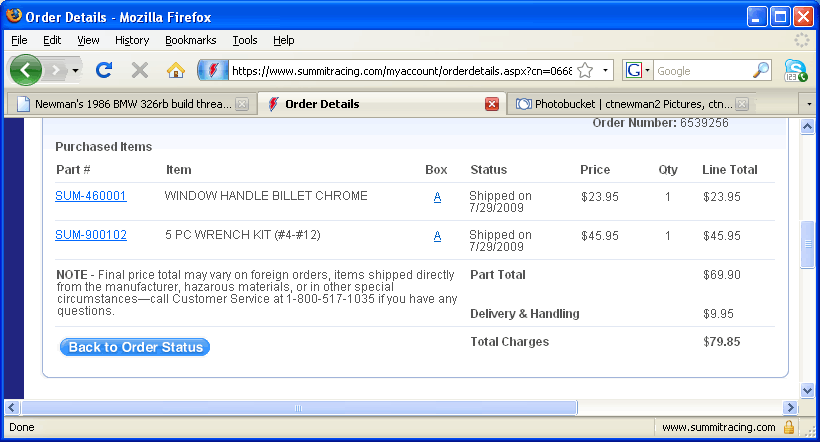This screenshot has width=820, height=442.
Task: Click www.summitracing.com in the status bar
Action: [x=719, y=427]
